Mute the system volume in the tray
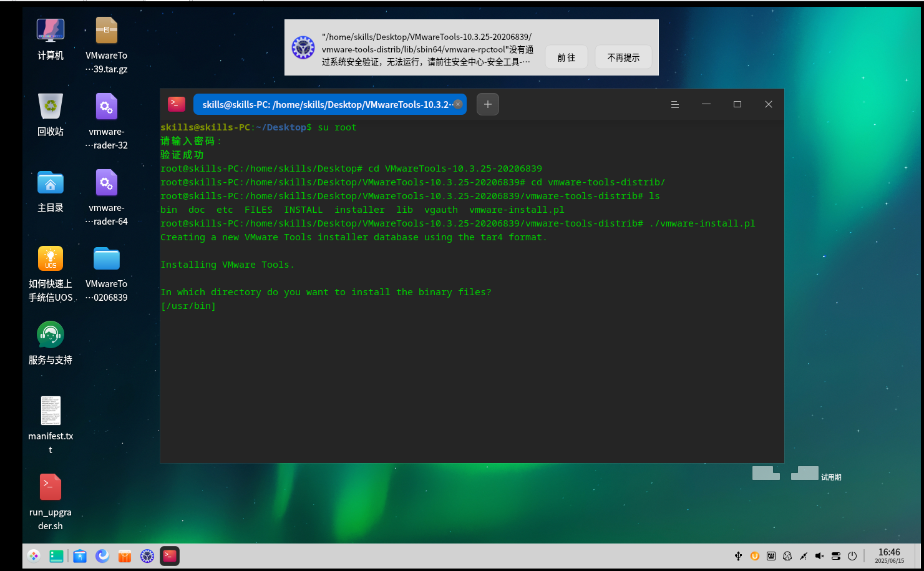924x571 pixels. [819, 556]
